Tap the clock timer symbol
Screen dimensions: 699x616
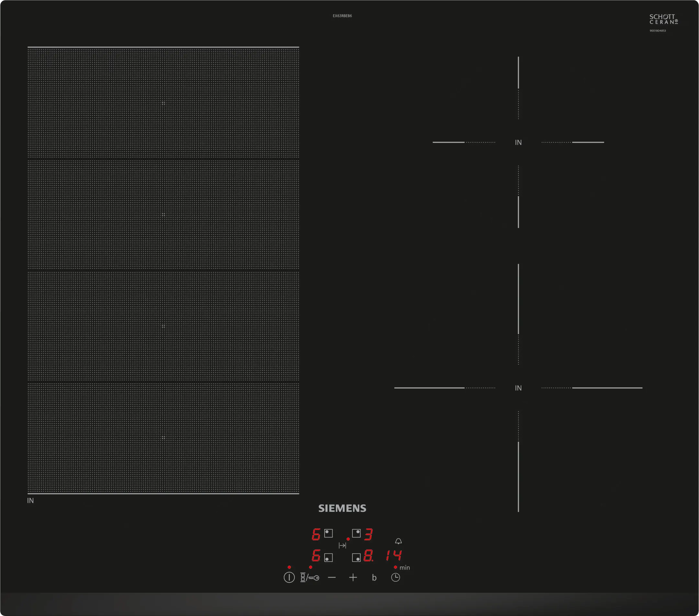click(395, 578)
